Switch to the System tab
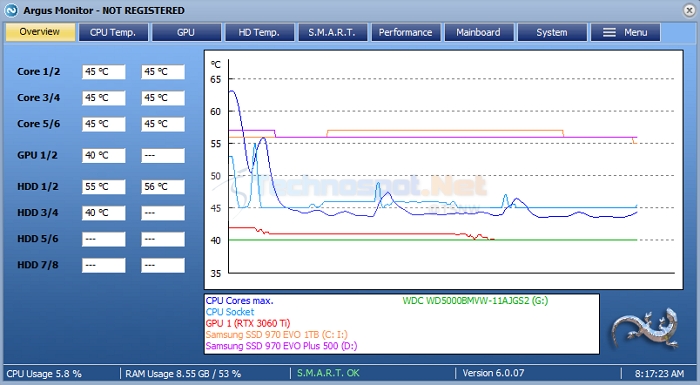This screenshot has width=700, height=385. [552, 33]
